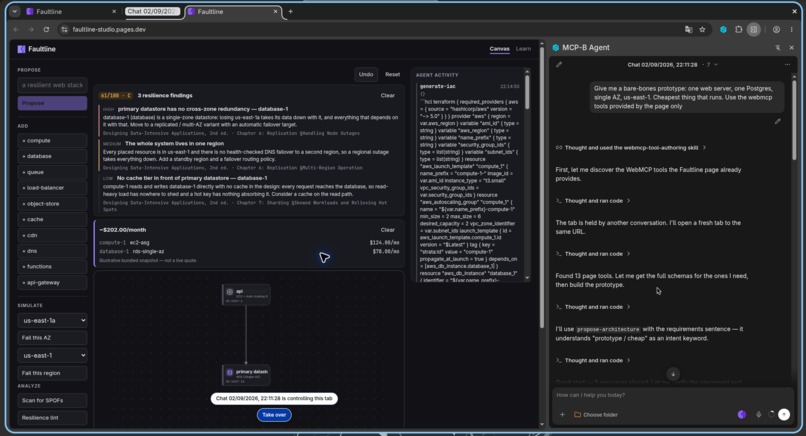Open the translate page icon
Screen dimensions: 806x436
[x=689, y=29]
